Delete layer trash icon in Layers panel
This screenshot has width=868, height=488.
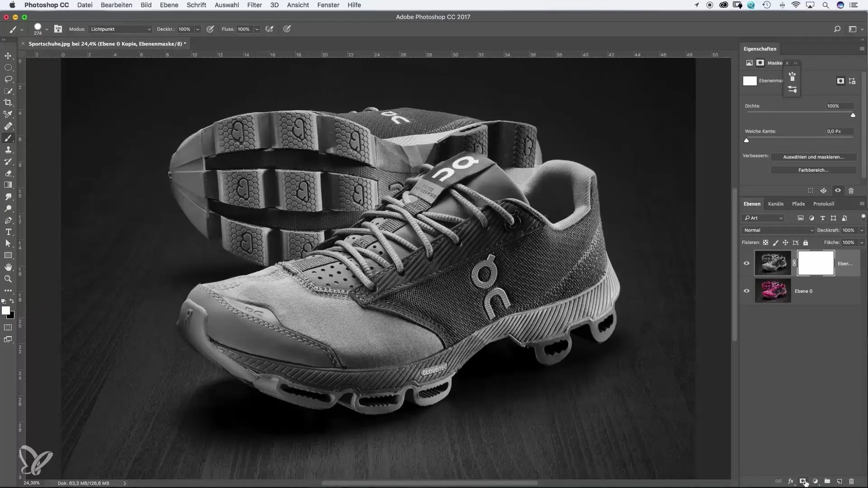tap(852, 481)
